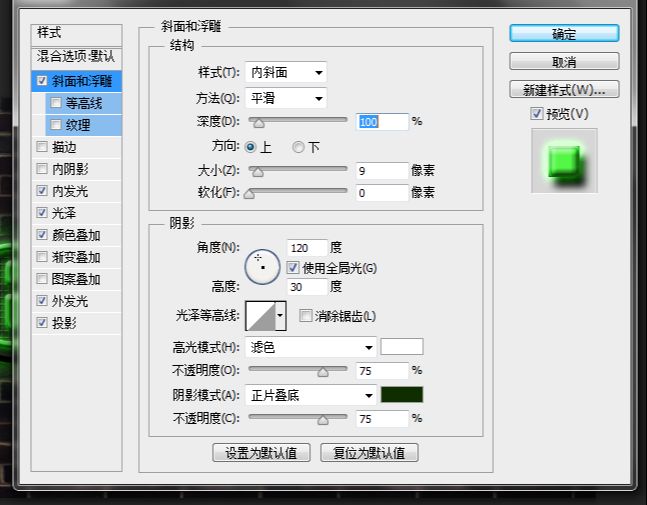Click the 软化 value field showing 0
This screenshot has width=647, height=505.
tap(382, 193)
